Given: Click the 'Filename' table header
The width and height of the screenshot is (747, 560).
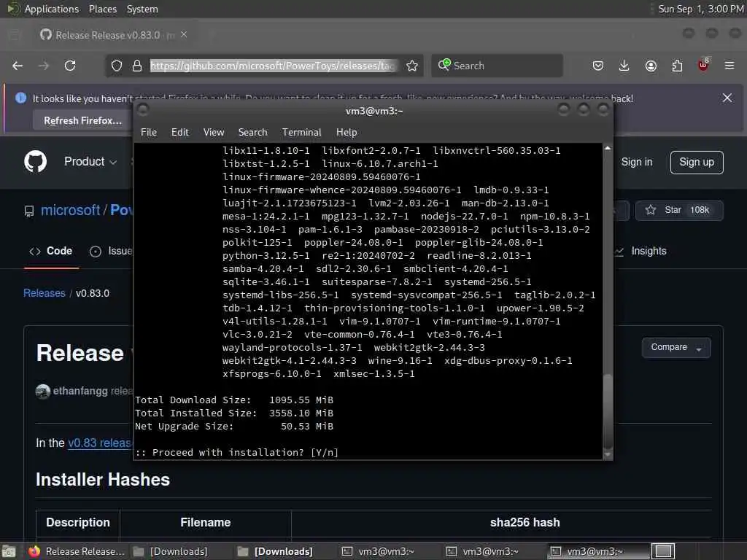Looking at the screenshot, I should click(205, 522).
